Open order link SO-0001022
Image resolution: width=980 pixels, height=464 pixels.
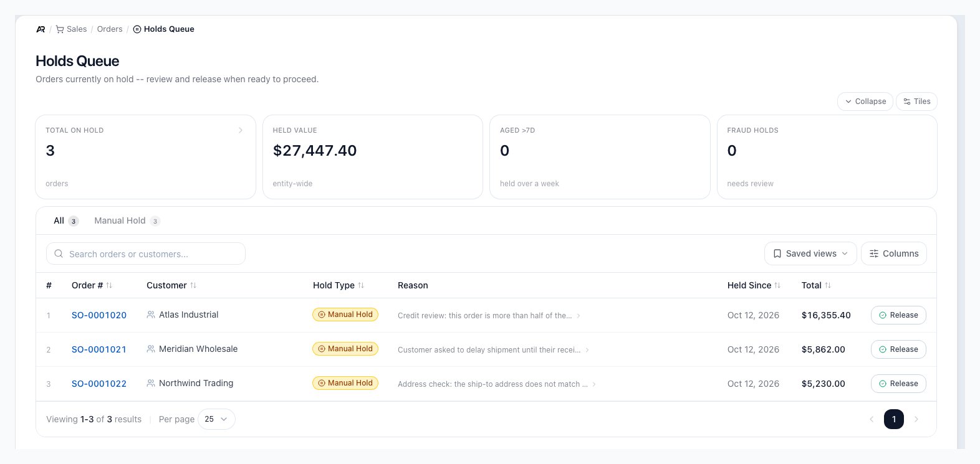(99, 384)
